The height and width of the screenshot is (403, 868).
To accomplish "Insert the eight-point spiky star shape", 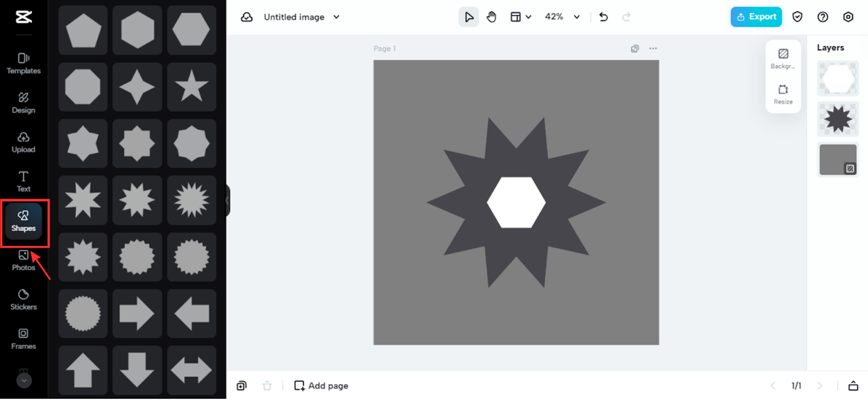I will point(83,200).
